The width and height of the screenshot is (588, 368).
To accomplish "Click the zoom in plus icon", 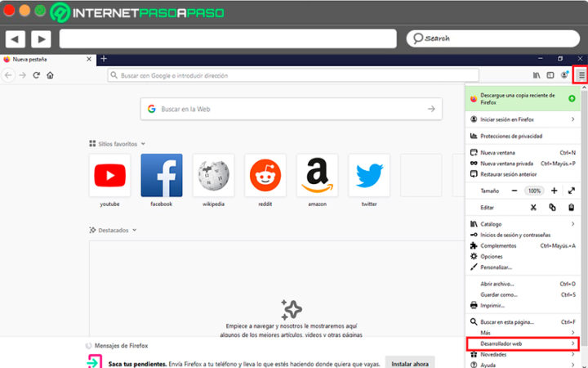I will (x=554, y=191).
